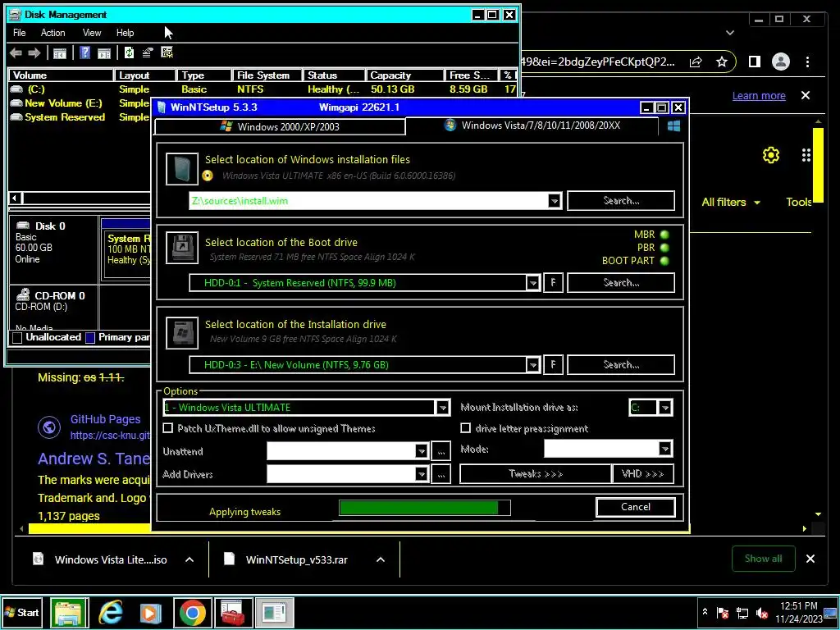The image size is (840, 630).
Task: Click the disk settings checklist toolbar icon
Action: coord(167,52)
